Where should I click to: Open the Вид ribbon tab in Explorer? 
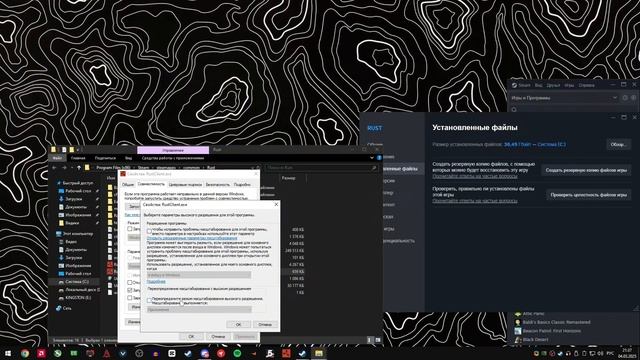tap(129, 158)
